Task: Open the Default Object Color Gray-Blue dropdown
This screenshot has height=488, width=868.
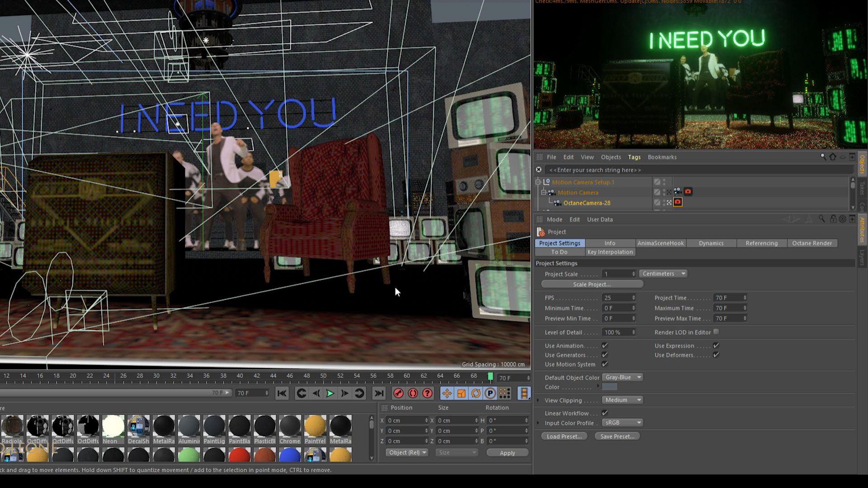Action: pos(623,377)
